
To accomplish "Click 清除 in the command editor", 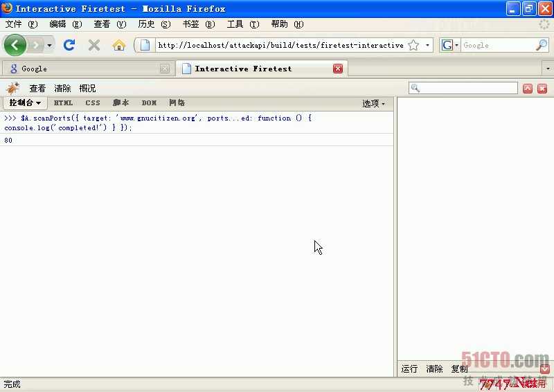I will (434, 368).
